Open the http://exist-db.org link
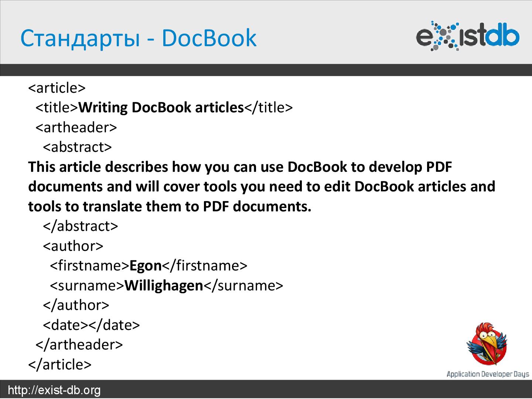Image resolution: width=532 pixels, height=399 pixels. coord(54,390)
